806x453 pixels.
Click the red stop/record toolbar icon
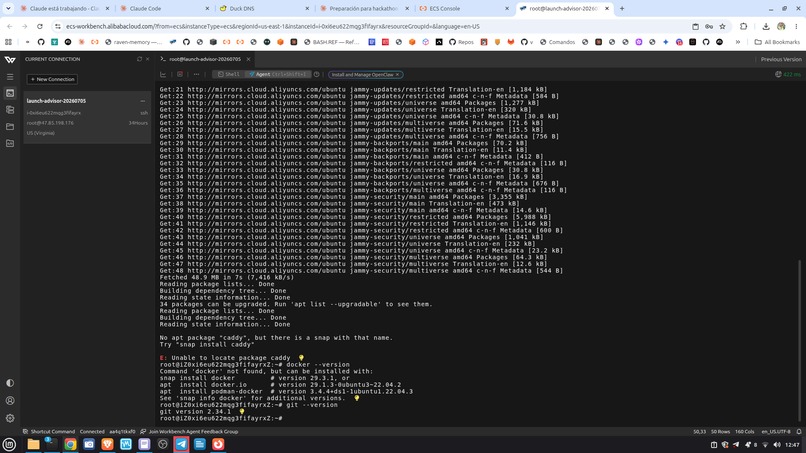pyautogui.click(x=180, y=75)
